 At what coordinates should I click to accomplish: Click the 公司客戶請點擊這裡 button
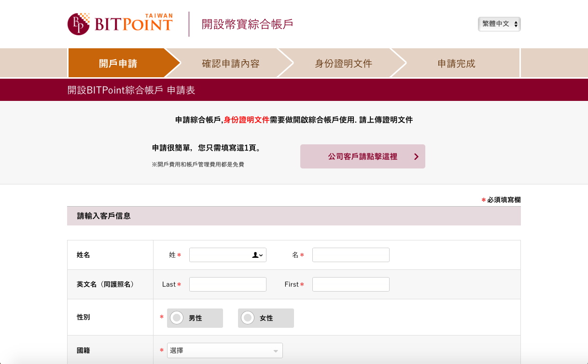coord(363,156)
